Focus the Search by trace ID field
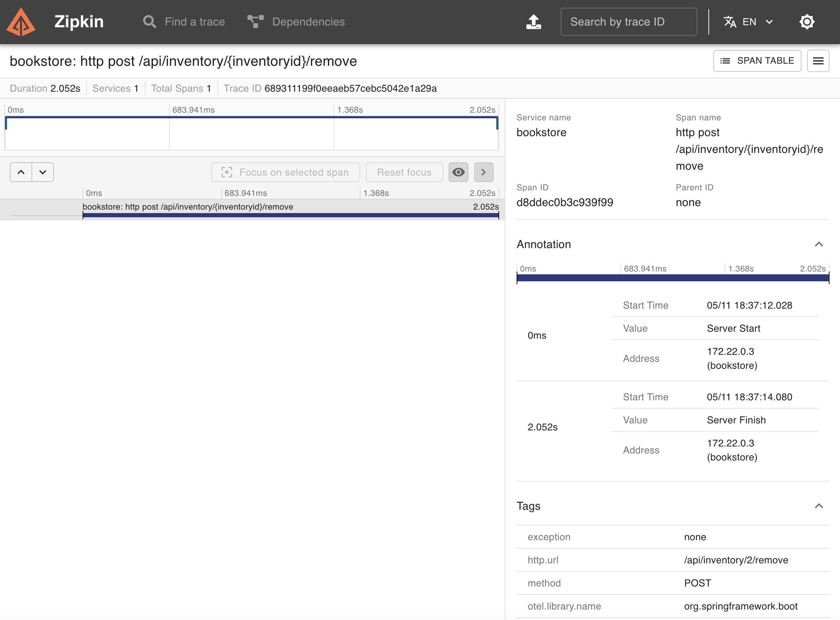 (x=629, y=22)
